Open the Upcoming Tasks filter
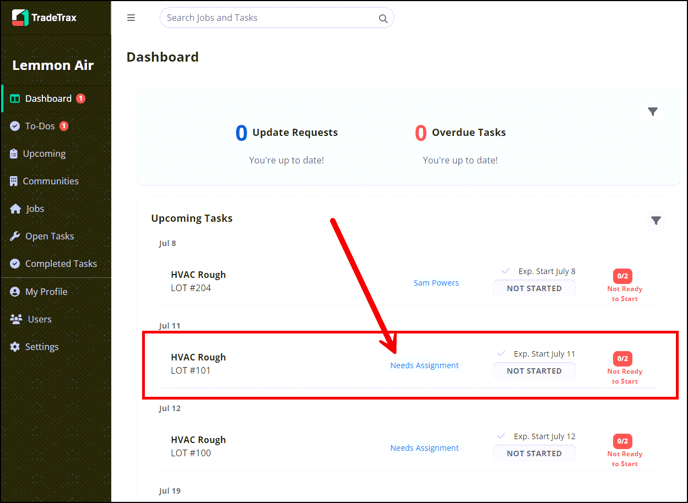 tap(656, 220)
